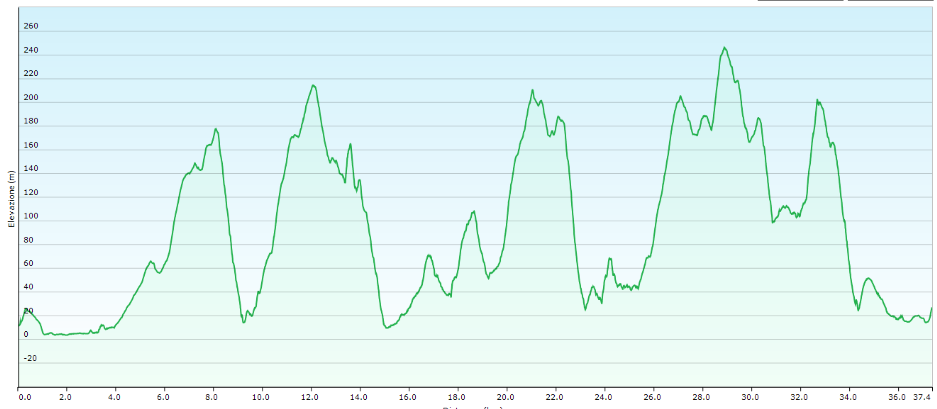Screen dimensions: 937x409
Task: Click the 8.0 distance axis label
Action: pos(213,396)
